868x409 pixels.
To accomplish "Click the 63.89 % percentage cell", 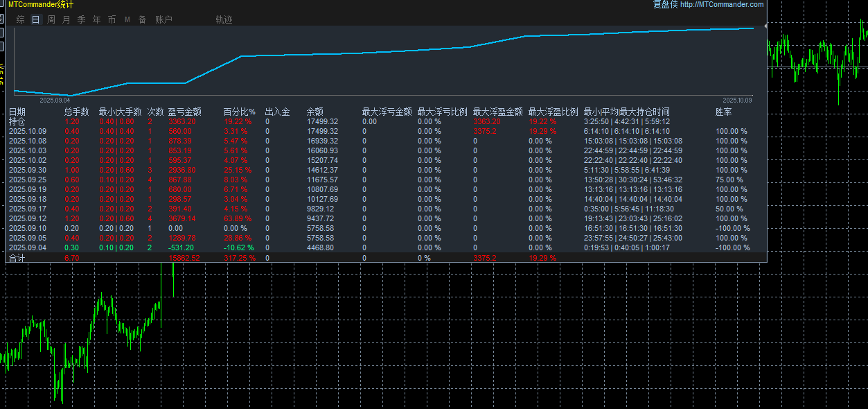I will click(238, 218).
